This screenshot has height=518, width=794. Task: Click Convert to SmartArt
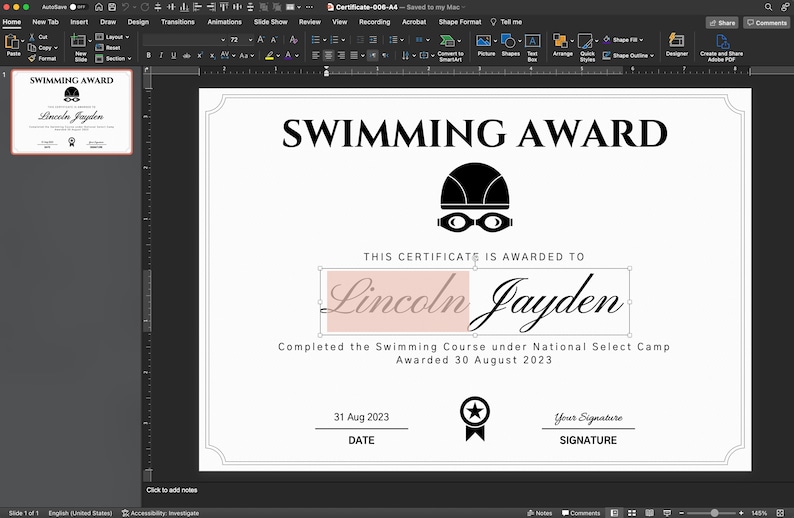450,48
